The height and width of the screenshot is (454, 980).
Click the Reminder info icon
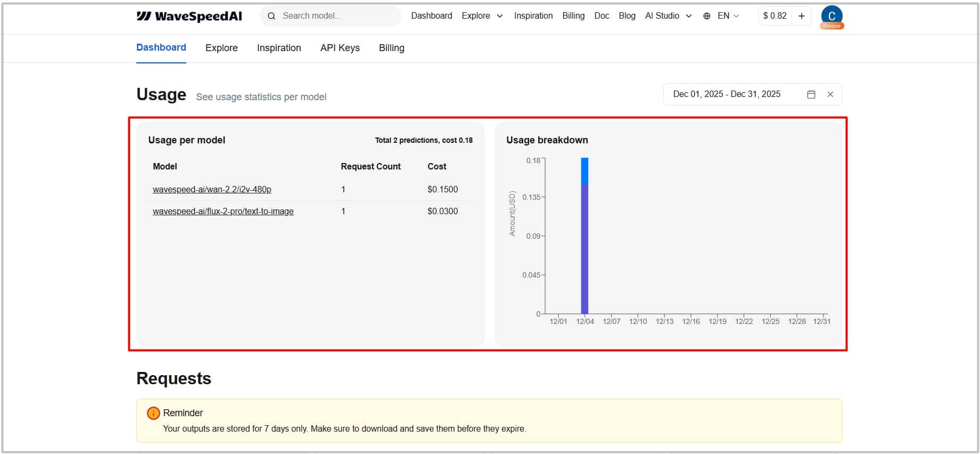point(153,413)
